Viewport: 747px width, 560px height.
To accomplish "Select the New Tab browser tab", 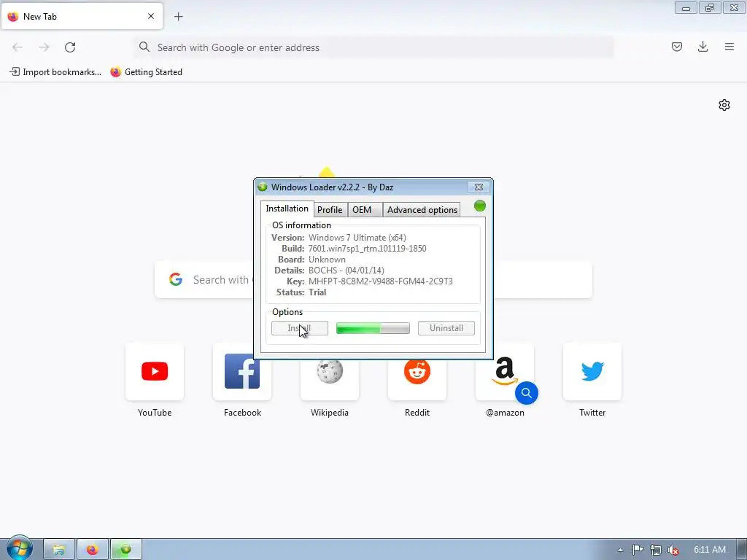I will [x=82, y=16].
